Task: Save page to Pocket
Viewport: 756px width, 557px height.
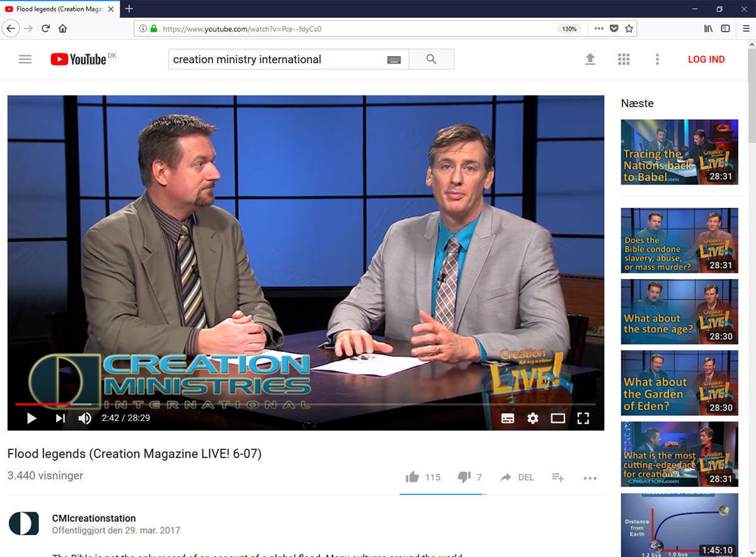Action: click(x=614, y=29)
